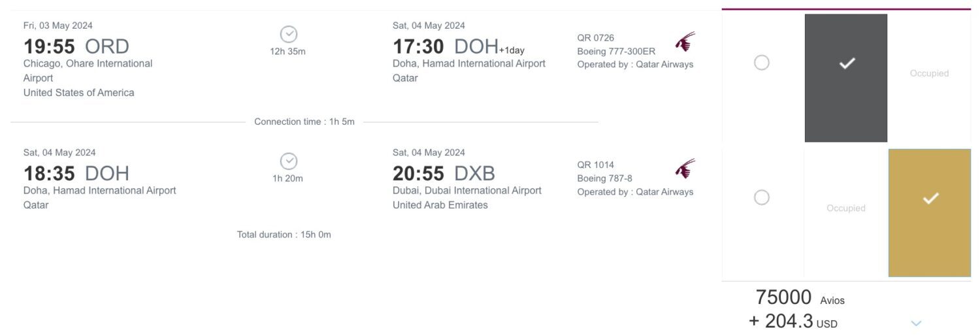Image resolution: width=980 pixels, height=336 pixels.
Task: Click the Qatar Airways logo for flight QR 0726
Action: 685,42
